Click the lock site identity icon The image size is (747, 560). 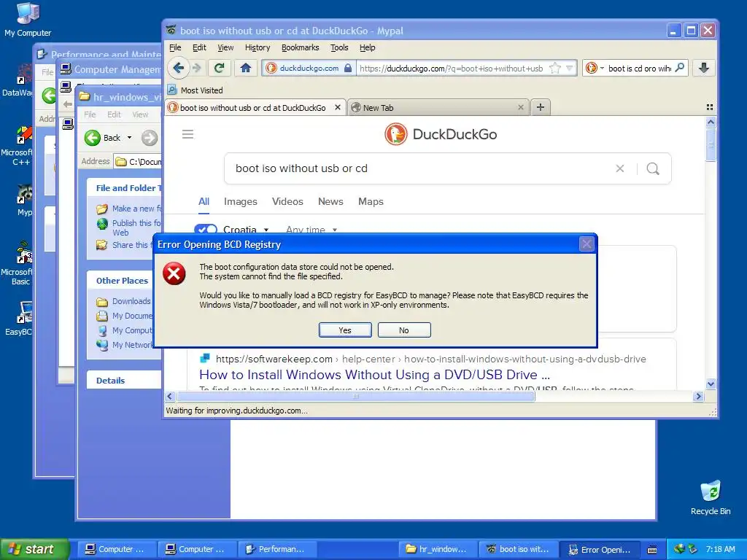coord(348,68)
